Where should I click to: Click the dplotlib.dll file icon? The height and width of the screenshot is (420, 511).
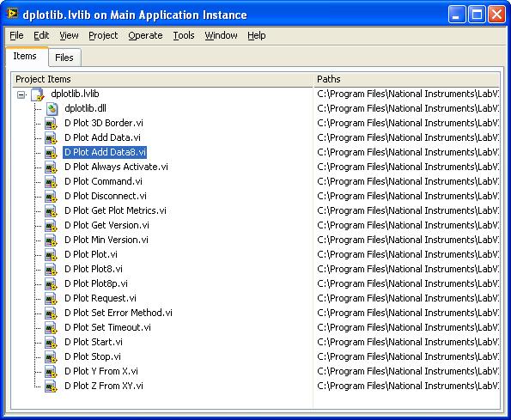pyautogui.click(x=52, y=109)
